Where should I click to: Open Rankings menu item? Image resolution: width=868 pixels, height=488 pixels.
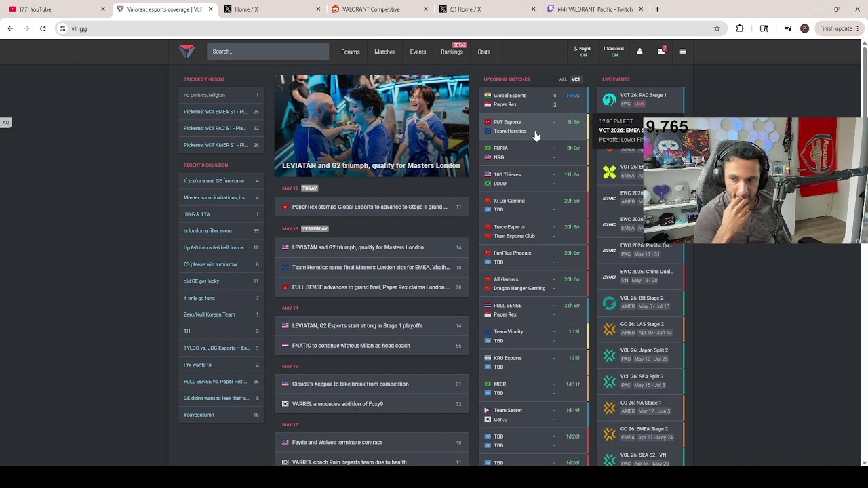click(x=452, y=52)
